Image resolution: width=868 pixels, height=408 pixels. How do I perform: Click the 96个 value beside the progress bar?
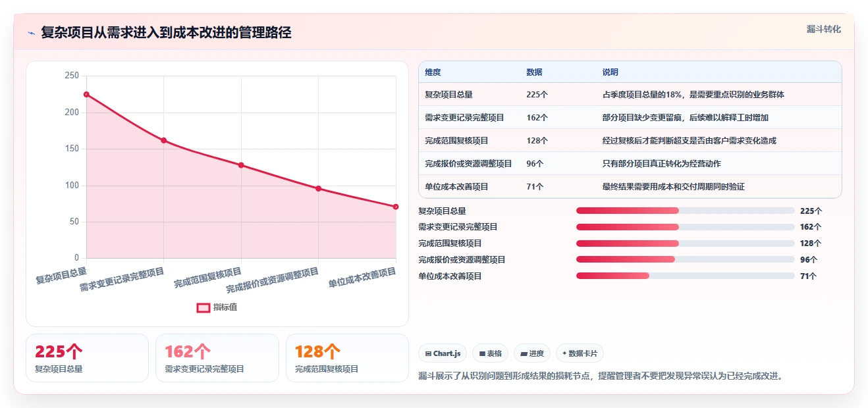pos(809,260)
